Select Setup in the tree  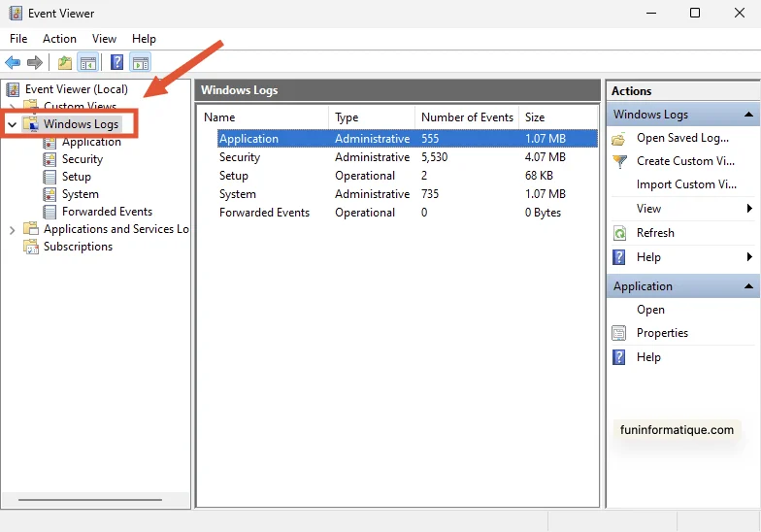tap(76, 177)
